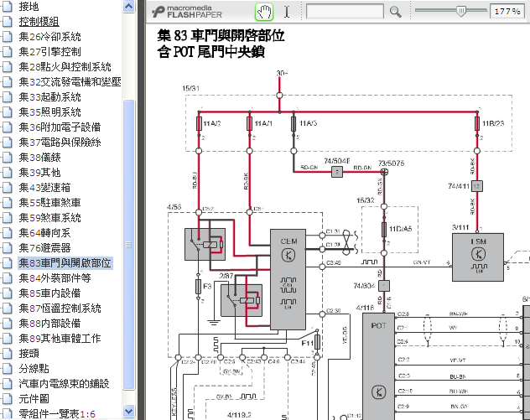Open 集88內部設備 section
Image resolution: width=530 pixels, height=420 pixels.
tap(49, 324)
